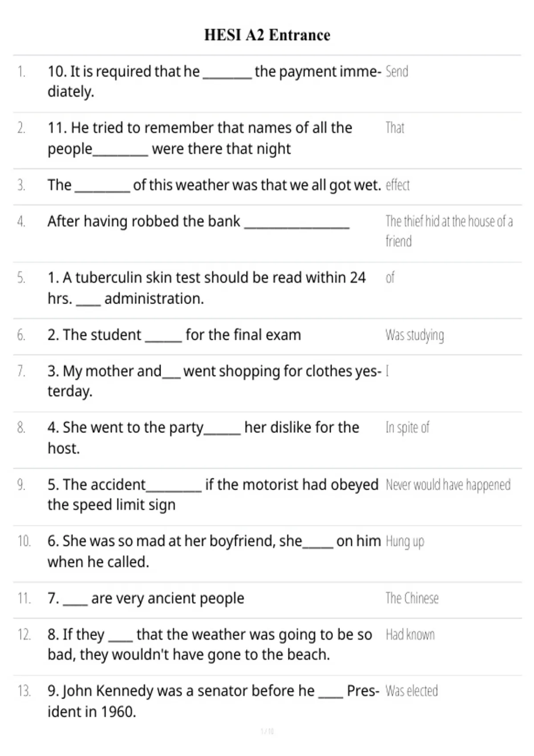Select the answer 'Was studying'
Screen dimensions: 534x756
coord(415,335)
